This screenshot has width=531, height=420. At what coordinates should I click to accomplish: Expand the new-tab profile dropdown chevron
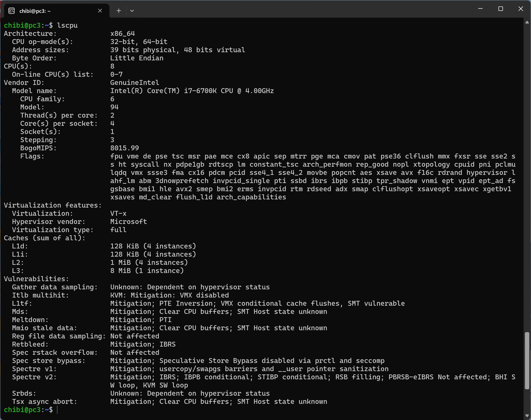tap(132, 11)
